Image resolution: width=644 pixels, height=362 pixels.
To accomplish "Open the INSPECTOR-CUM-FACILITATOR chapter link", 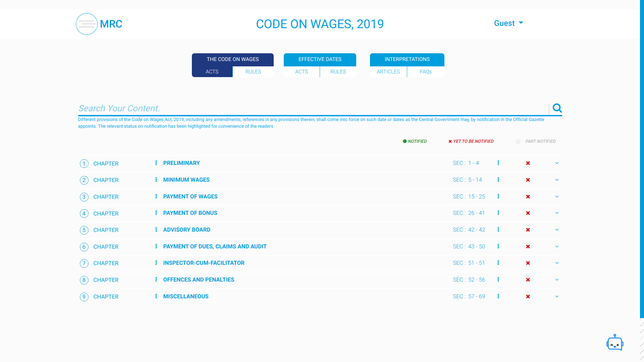I will tap(204, 263).
